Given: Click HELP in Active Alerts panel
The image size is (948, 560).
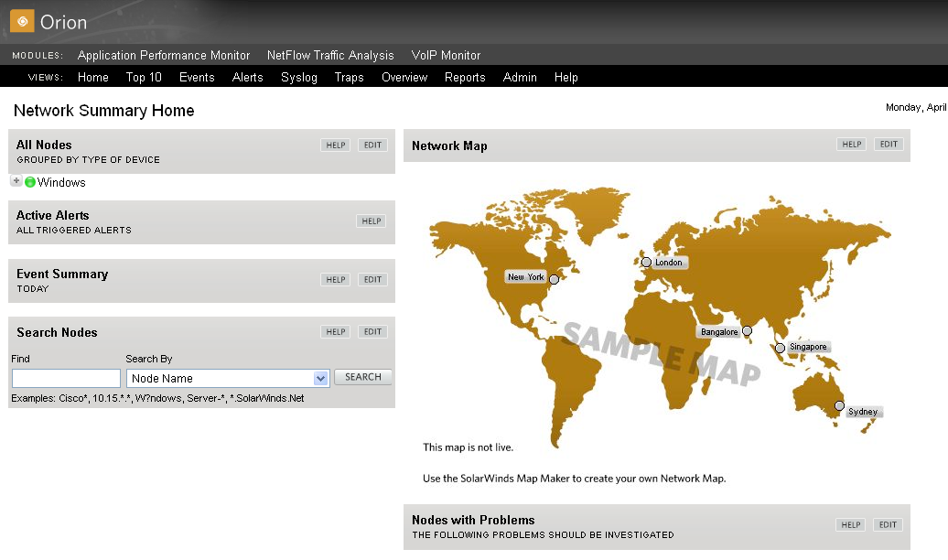Looking at the screenshot, I should (x=372, y=221).
